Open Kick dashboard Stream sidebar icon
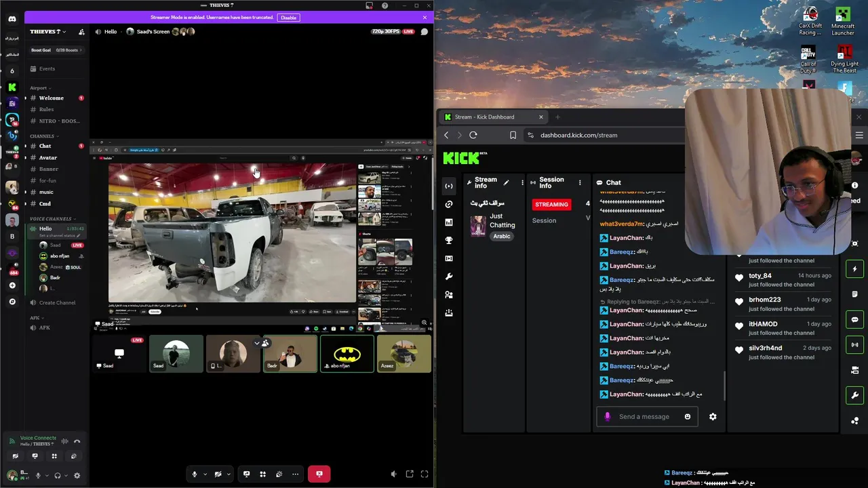 click(449, 186)
